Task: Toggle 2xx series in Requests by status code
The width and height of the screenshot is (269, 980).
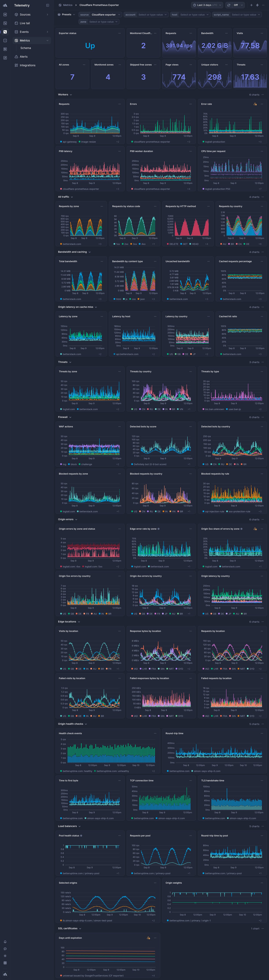Action: pos(125,244)
